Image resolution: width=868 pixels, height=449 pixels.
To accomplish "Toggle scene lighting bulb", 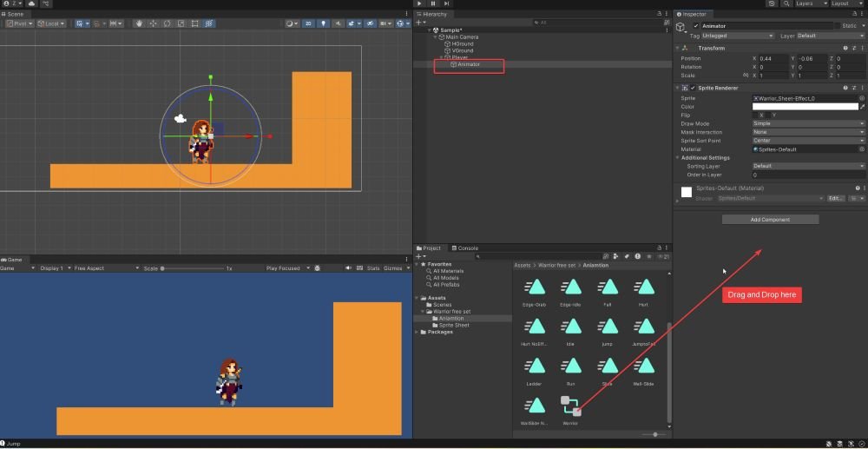I will (x=323, y=23).
